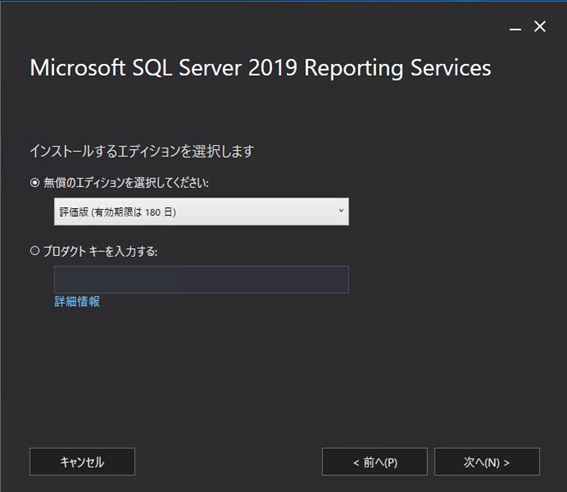Click the Microsoft SQL Server 2019 Reporting Services title

point(260,68)
